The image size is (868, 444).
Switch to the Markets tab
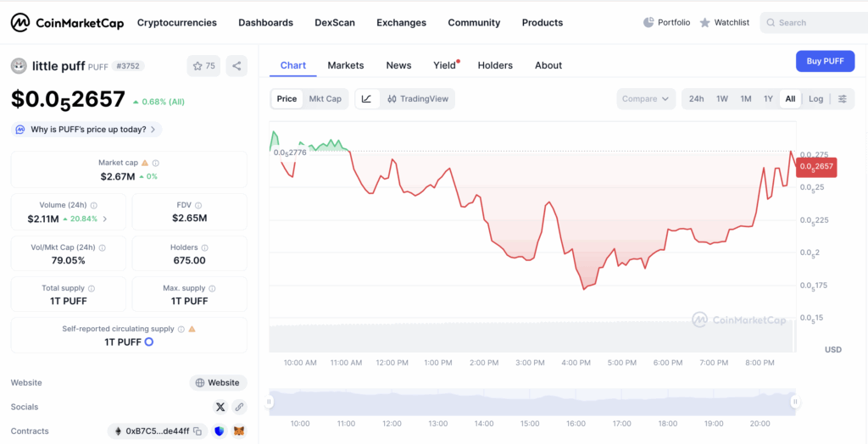pyautogui.click(x=345, y=65)
